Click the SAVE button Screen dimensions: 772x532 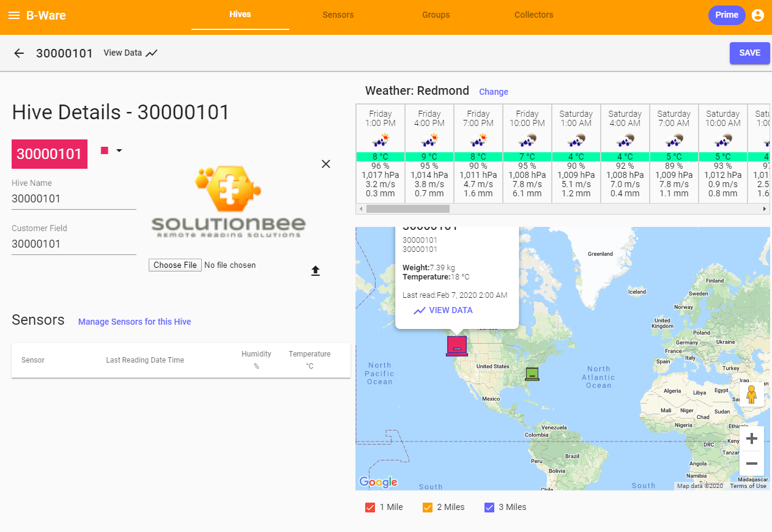(x=750, y=53)
